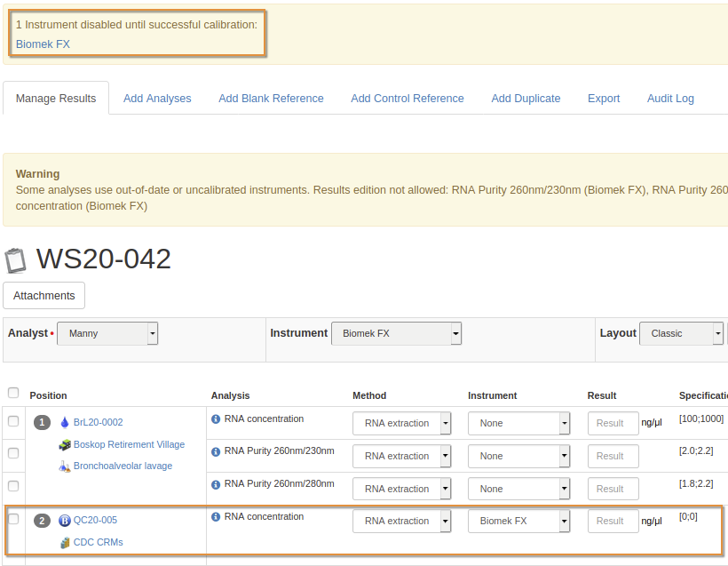Open Method dropdown for RNA Purity 260nm/230nm

click(x=402, y=456)
